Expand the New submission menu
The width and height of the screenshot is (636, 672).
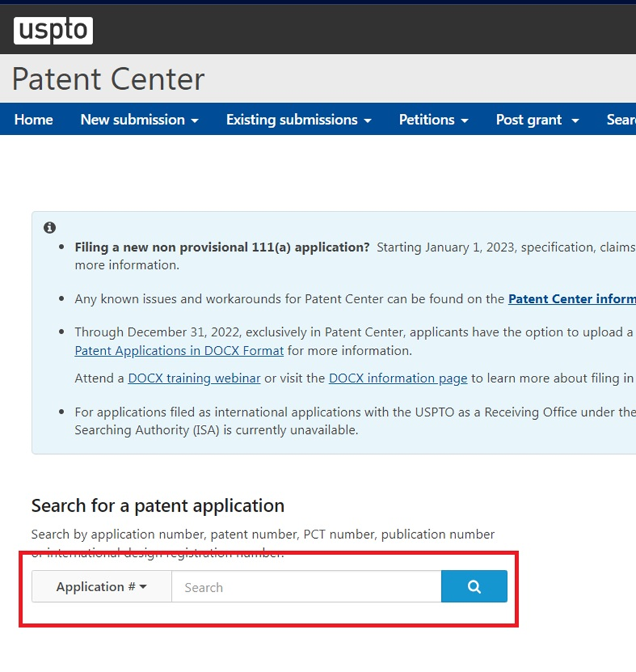click(x=139, y=120)
